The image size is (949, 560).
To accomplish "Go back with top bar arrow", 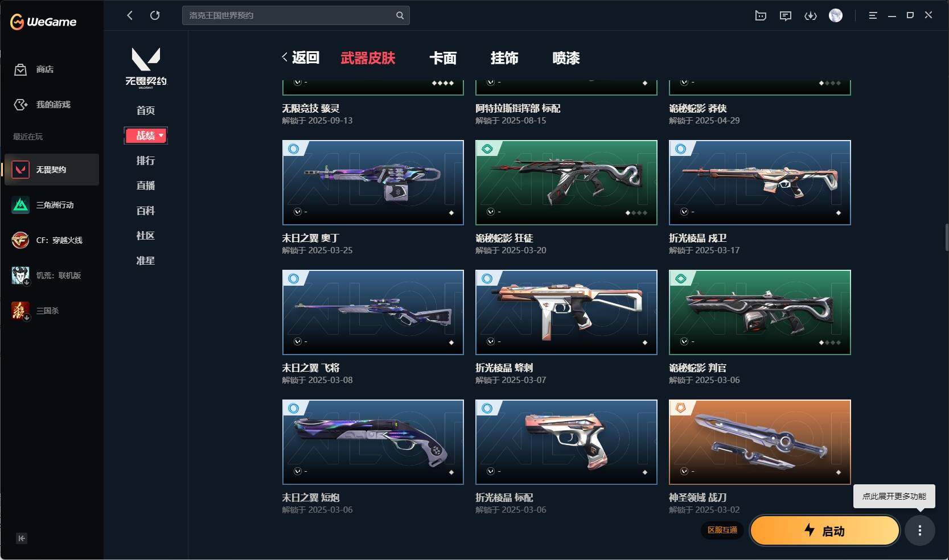I will point(130,15).
